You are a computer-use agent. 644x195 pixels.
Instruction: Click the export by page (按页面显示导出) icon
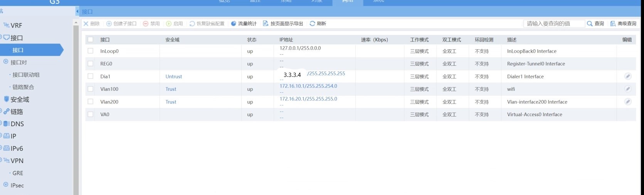click(266, 23)
